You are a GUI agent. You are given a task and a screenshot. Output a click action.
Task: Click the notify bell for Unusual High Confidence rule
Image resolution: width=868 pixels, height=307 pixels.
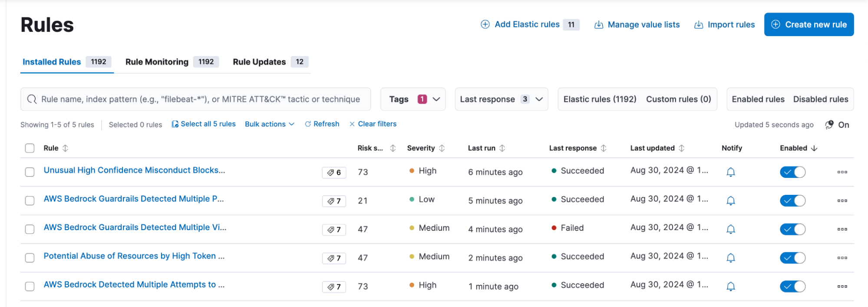pos(730,172)
